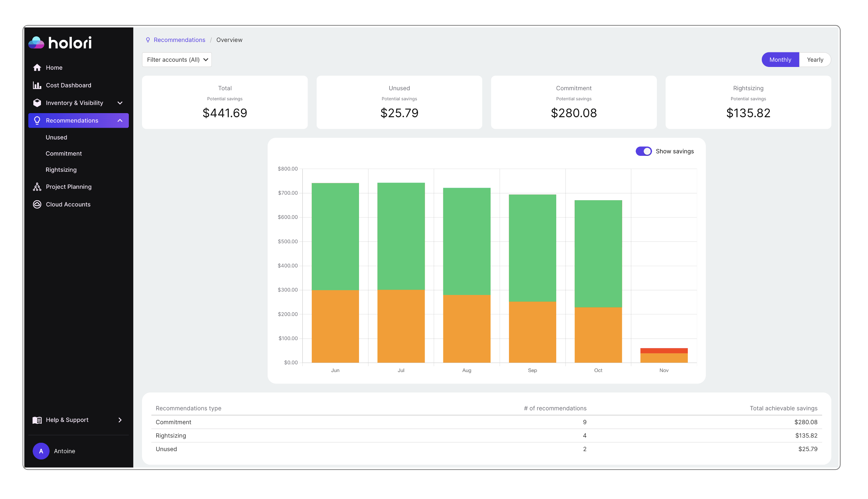Click the # of recommendations column header

[555, 408]
